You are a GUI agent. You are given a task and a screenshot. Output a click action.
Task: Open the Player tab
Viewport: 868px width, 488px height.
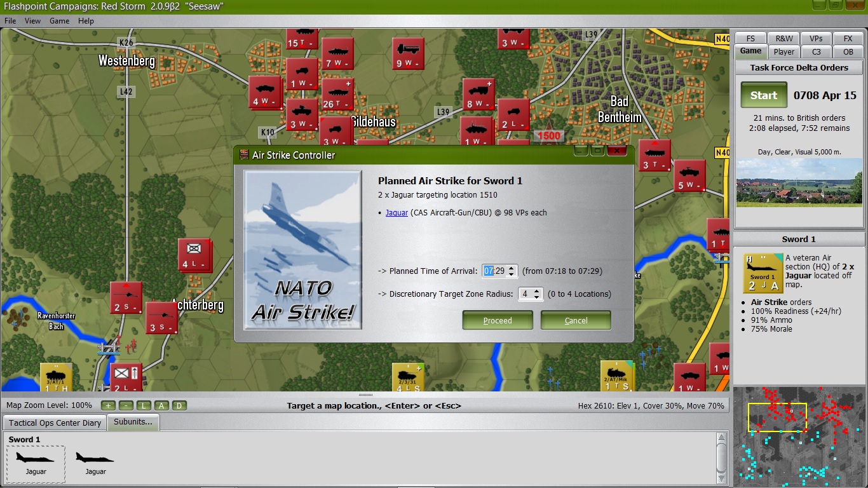tap(784, 51)
